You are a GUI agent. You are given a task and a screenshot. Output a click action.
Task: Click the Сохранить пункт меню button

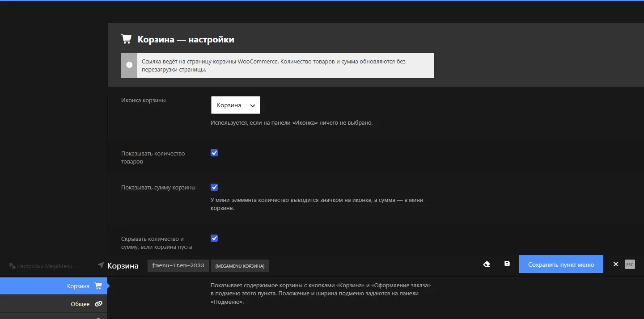point(561,264)
